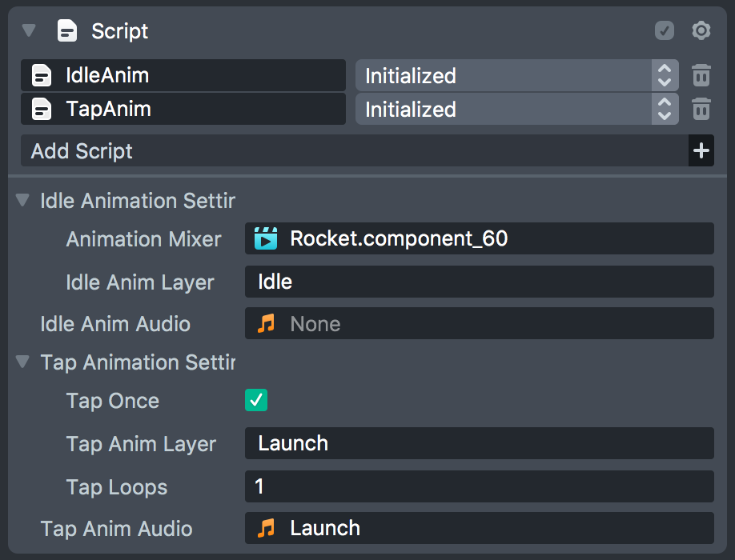735x560 pixels.
Task: Disable the Script component enabled checkbox
Action: [665, 31]
